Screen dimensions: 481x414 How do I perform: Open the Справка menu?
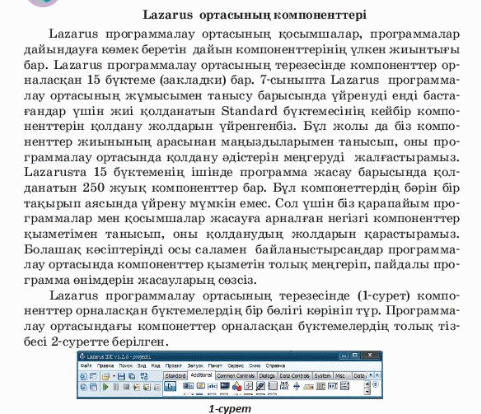[x=275, y=366]
